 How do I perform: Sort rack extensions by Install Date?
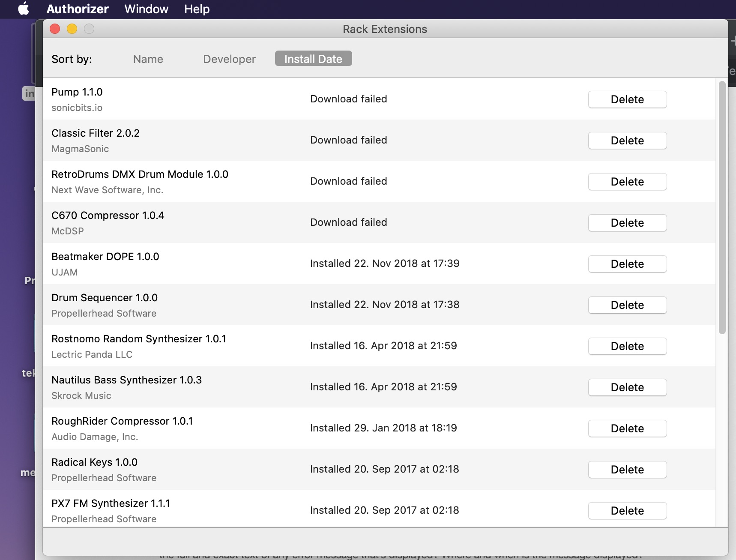(313, 59)
